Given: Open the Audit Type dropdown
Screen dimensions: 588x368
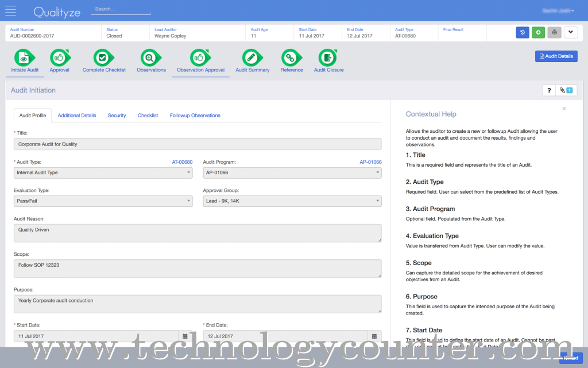Looking at the screenshot, I should click(103, 172).
